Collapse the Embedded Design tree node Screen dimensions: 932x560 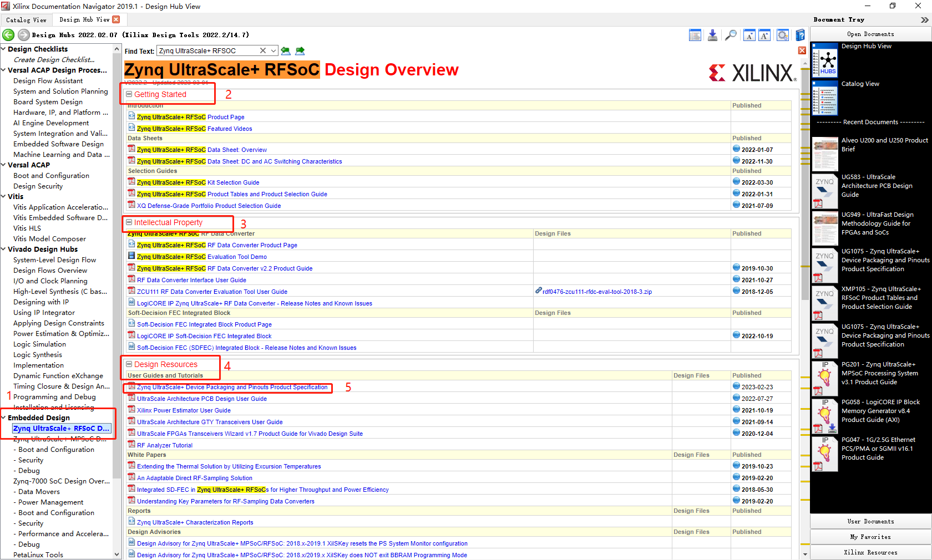pyautogui.click(x=3, y=418)
